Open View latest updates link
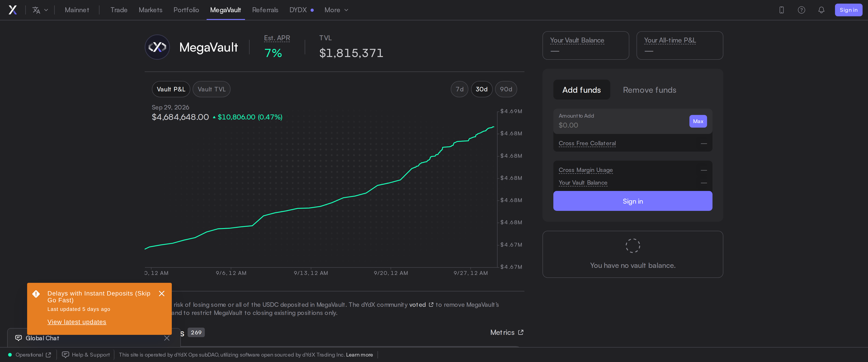 coord(77,322)
